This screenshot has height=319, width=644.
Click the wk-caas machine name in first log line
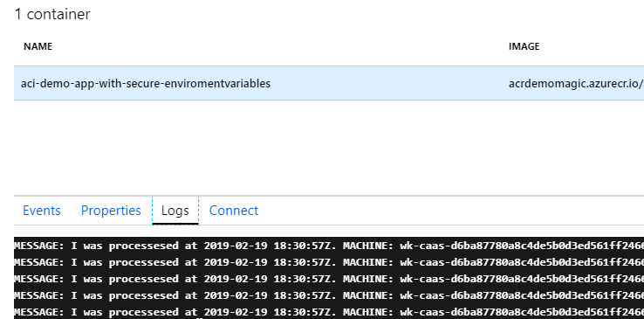[522, 246]
